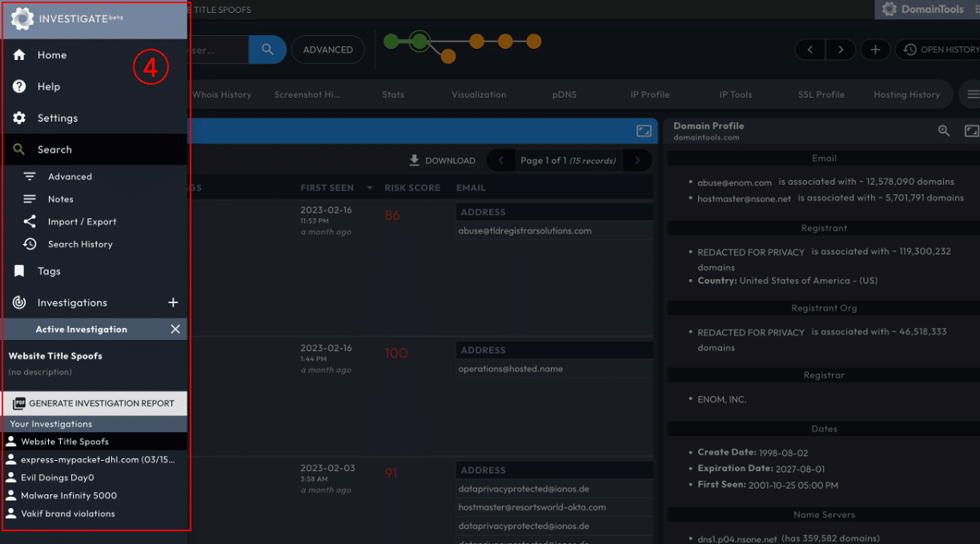This screenshot has width=980, height=544.
Task: Click the Advanced filter lines icon
Action: [30, 177]
